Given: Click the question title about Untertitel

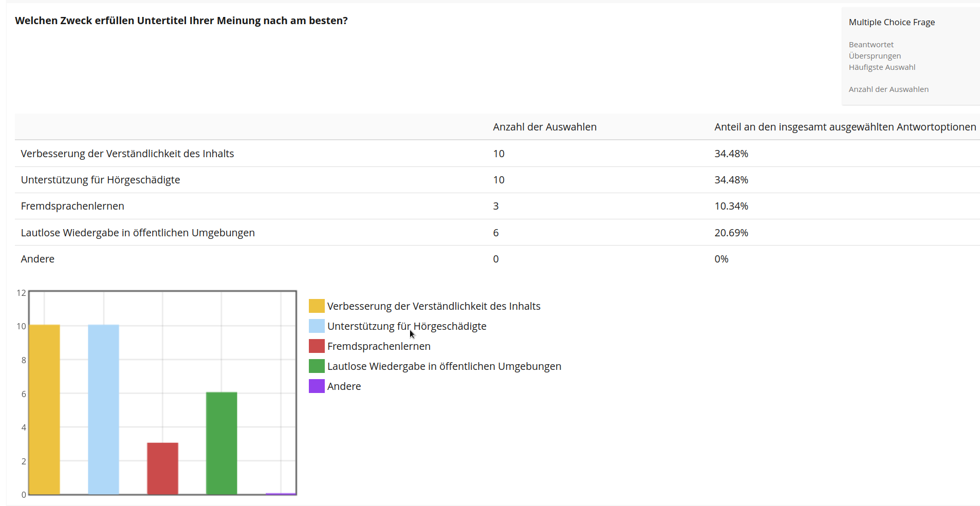Looking at the screenshot, I should point(181,21).
